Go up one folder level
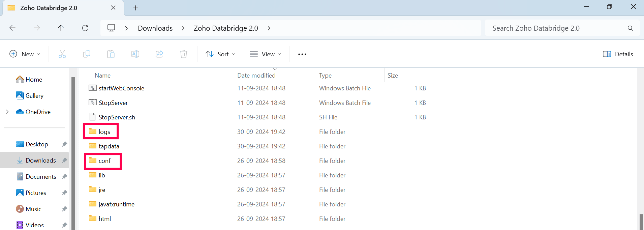The width and height of the screenshot is (644, 230). tap(61, 28)
